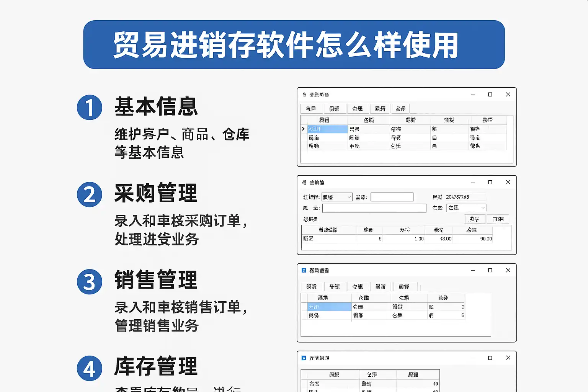Screen dimensions: 588x392
Task: Minimize the window beside 采购管理
Action: pos(473,182)
